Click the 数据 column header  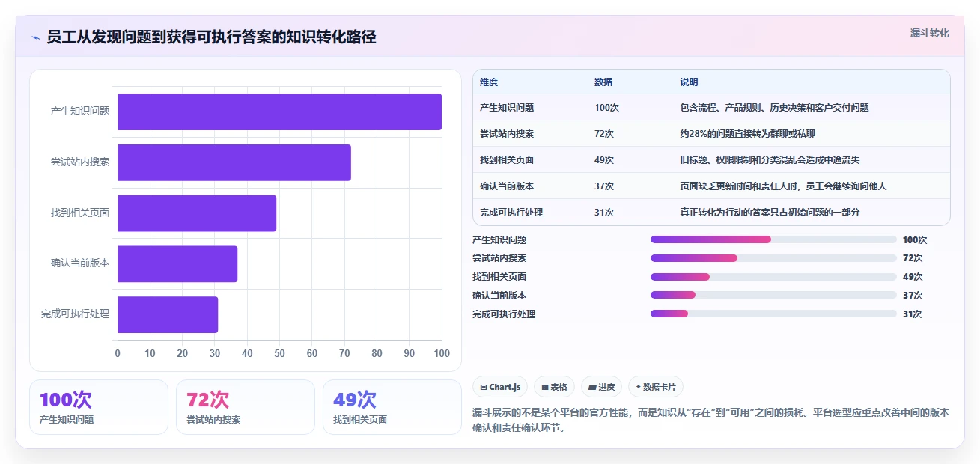click(x=603, y=82)
